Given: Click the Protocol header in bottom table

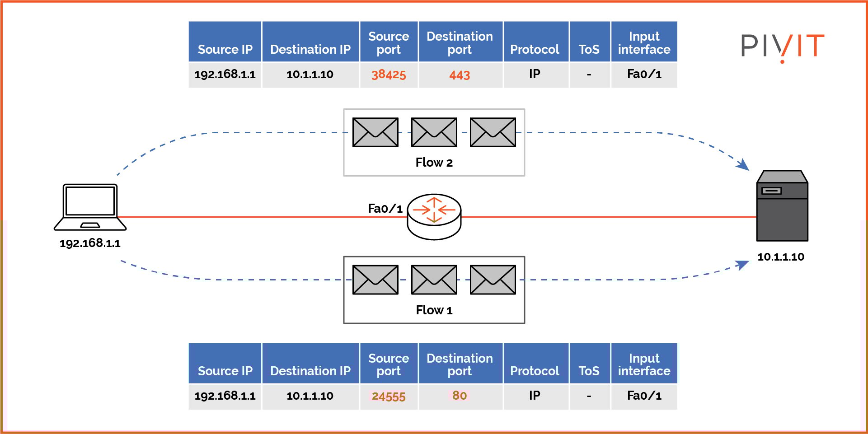Looking at the screenshot, I should pyautogui.click(x=535, y=370).
